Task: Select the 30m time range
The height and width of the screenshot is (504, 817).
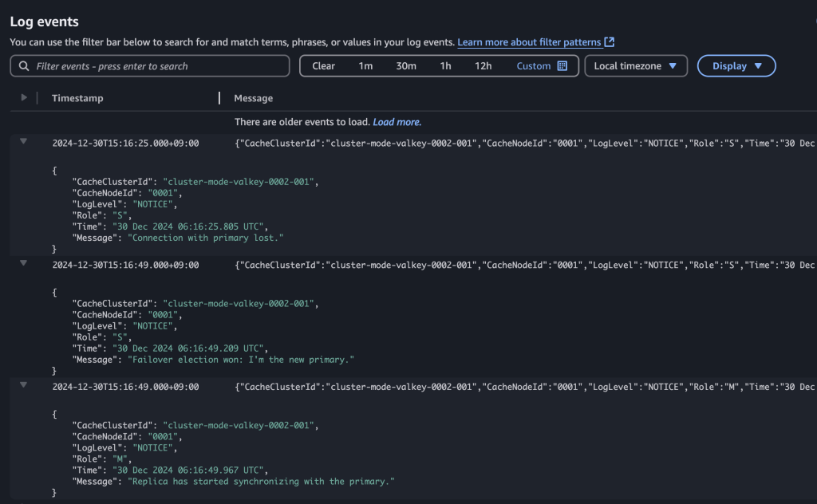Action: tap(406, 66)
